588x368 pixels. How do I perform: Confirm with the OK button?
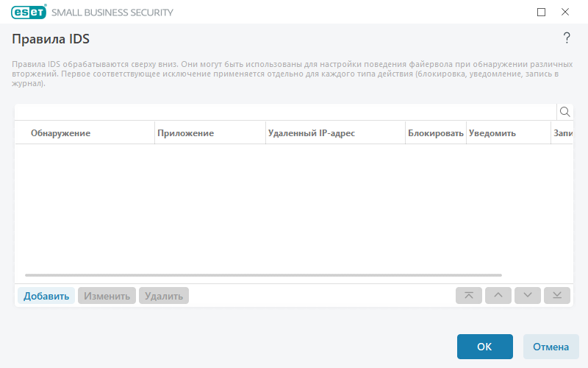click(484, 347)
